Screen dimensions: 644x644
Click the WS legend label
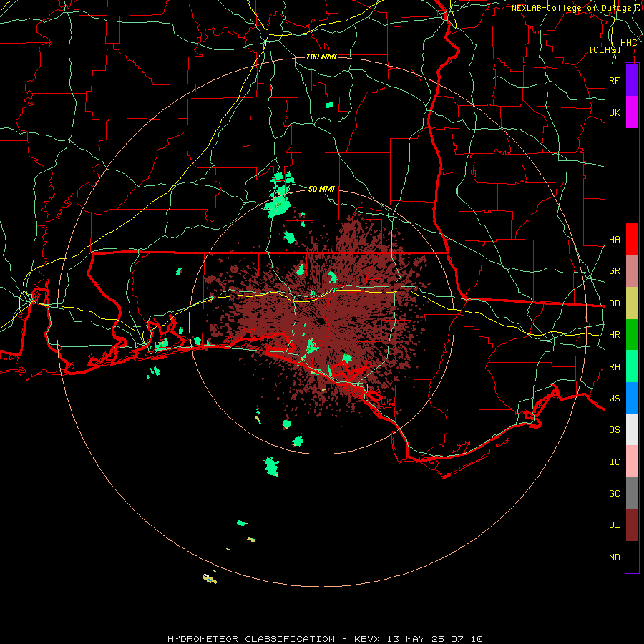(x=614, y=399)
